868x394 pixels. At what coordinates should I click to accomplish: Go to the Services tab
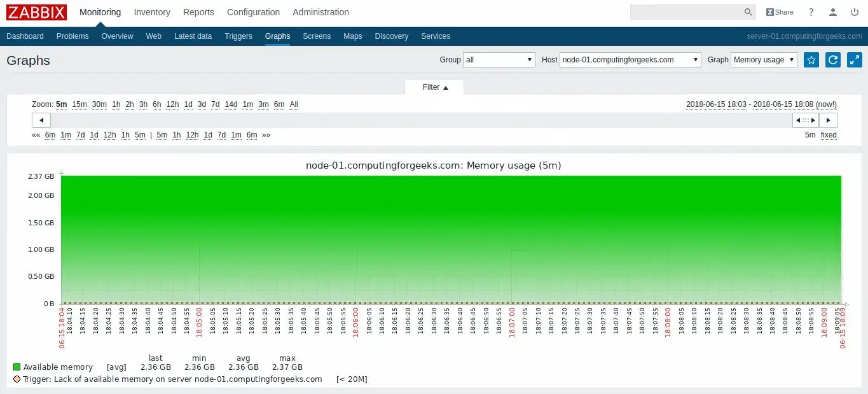[x=436, y=36]
